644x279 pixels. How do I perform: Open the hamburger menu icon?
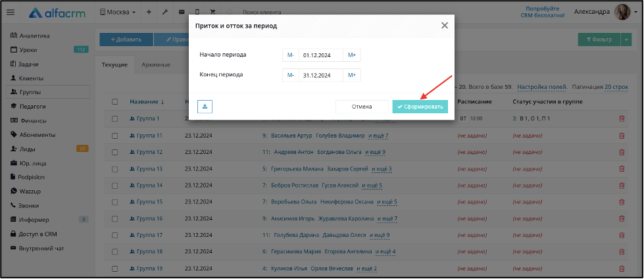(11, 12)
